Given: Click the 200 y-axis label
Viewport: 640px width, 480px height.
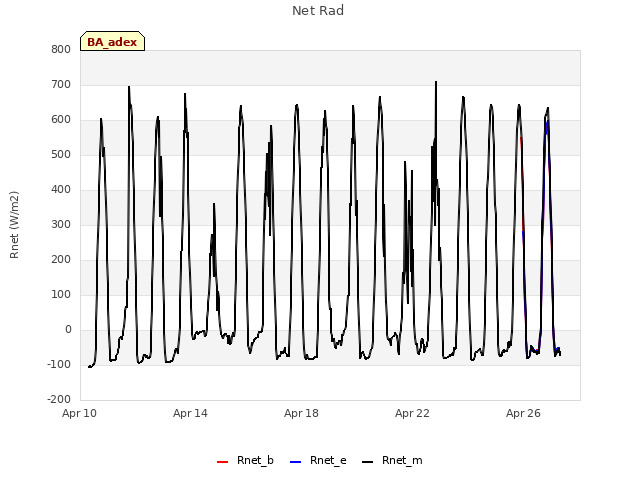Looking at the screenshot, I should click(x=61, y=260).
